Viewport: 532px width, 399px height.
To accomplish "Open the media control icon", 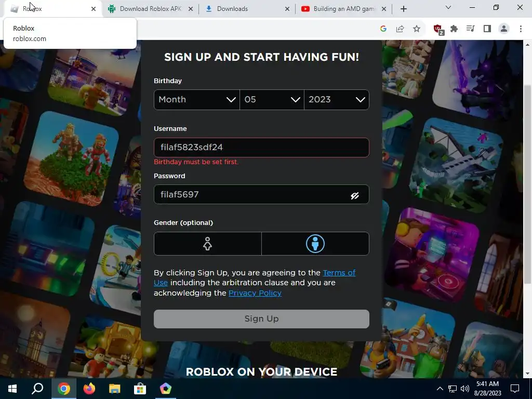I will (471, 29).
